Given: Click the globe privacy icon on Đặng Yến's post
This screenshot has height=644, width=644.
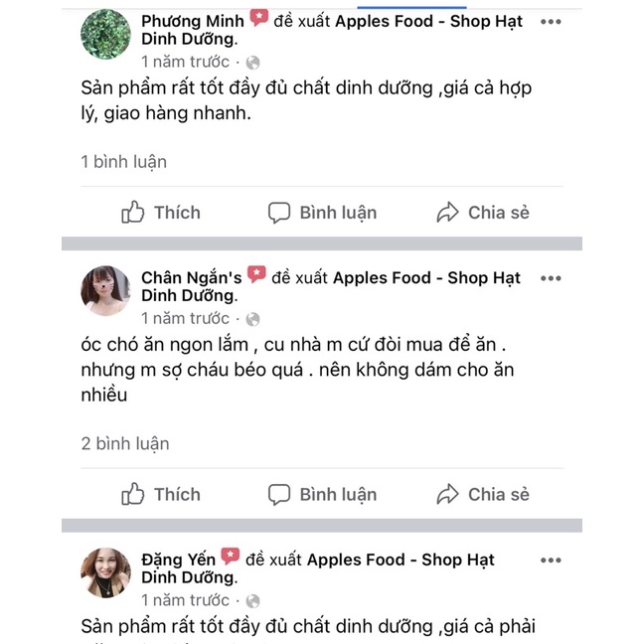Looking at the screenshot, I should [253, 600].
